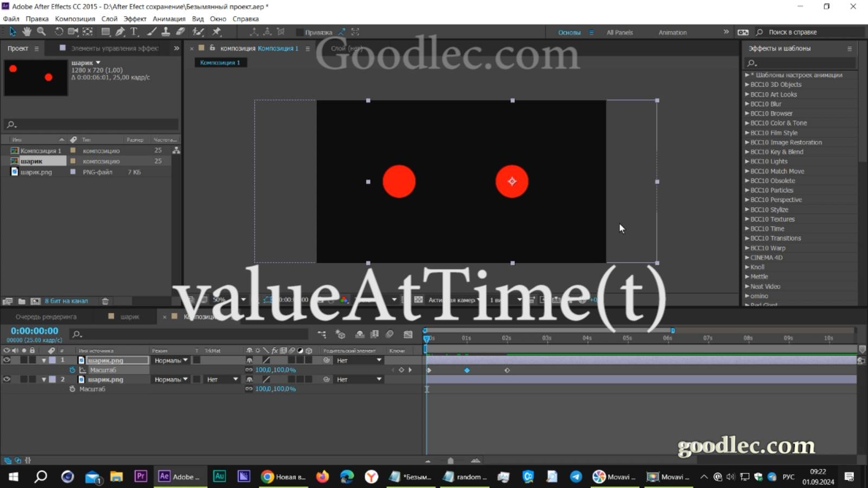This screenshot has width=868, height=488.
Task: Show more workspaces via double chevron
Action: click(x=726, y=32)
